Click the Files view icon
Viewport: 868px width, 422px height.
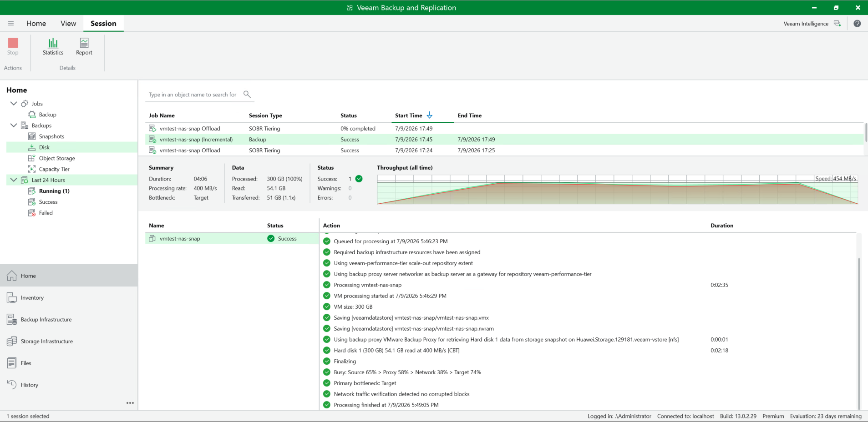(x=12, y=363)
